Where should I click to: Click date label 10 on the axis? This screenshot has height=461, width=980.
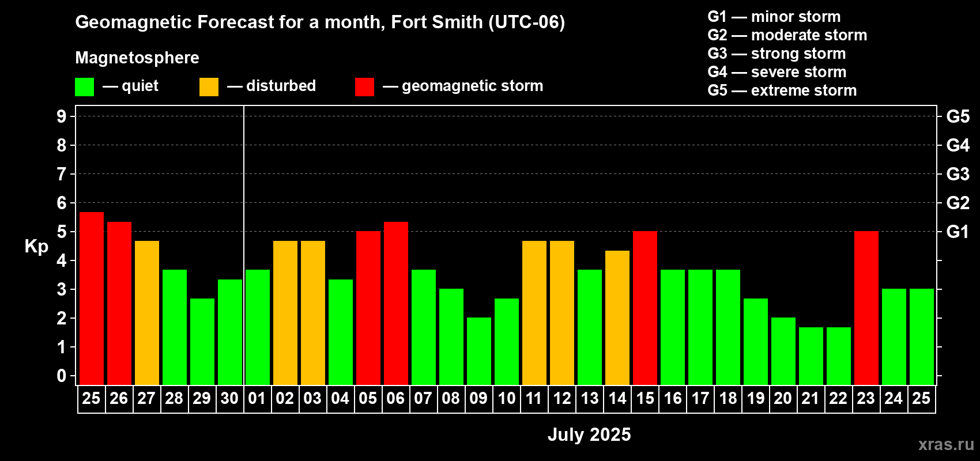(x=507, y=399)
